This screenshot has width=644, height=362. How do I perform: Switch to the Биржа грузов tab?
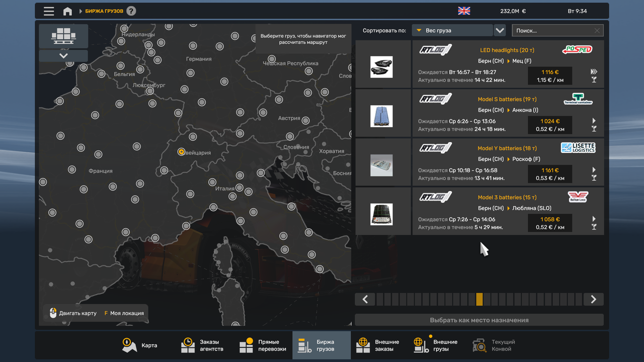321,345
